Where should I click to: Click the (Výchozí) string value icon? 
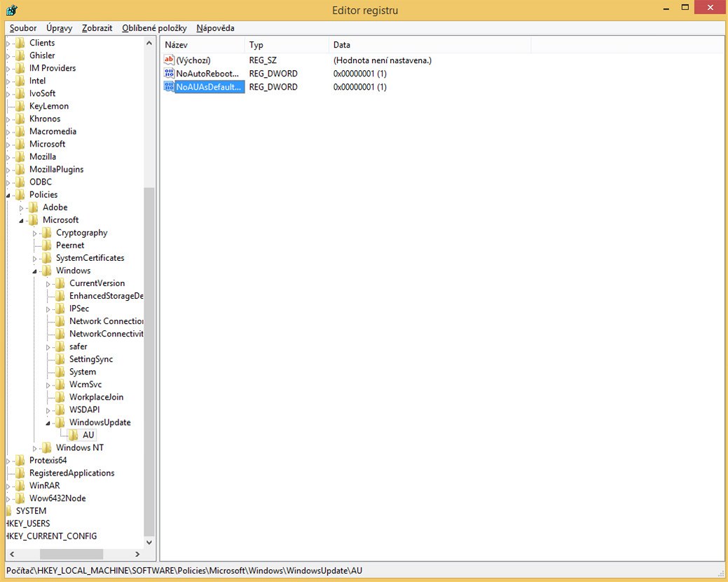[169, 60]
